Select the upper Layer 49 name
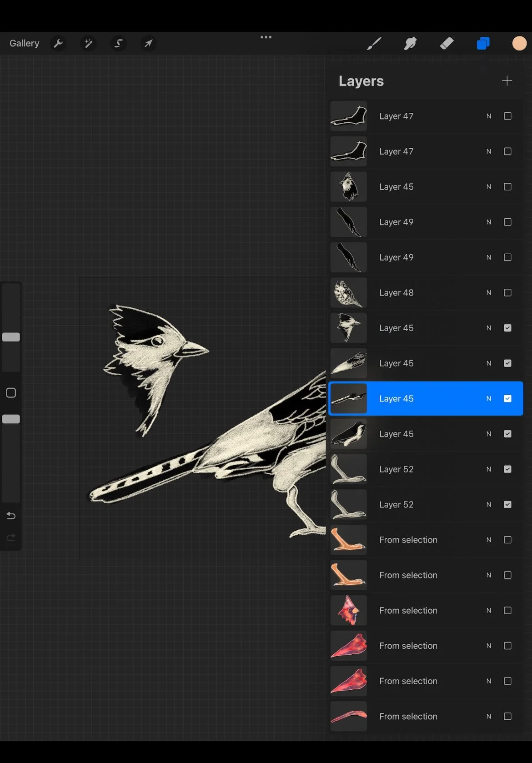The image size is (532, 763). tap(396, 222)
